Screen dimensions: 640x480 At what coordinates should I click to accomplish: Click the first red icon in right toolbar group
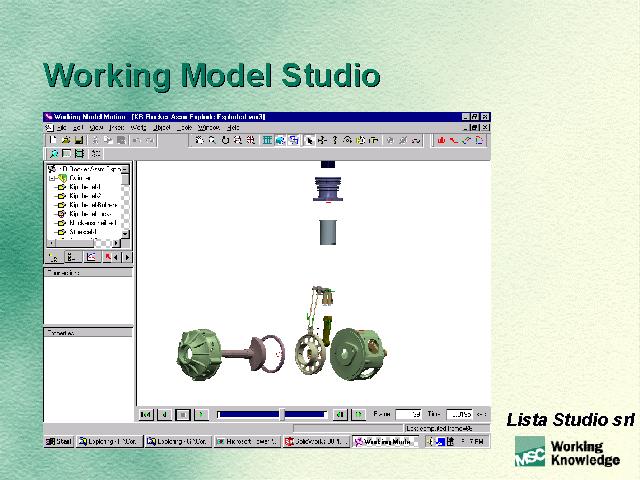coord(441,140)
